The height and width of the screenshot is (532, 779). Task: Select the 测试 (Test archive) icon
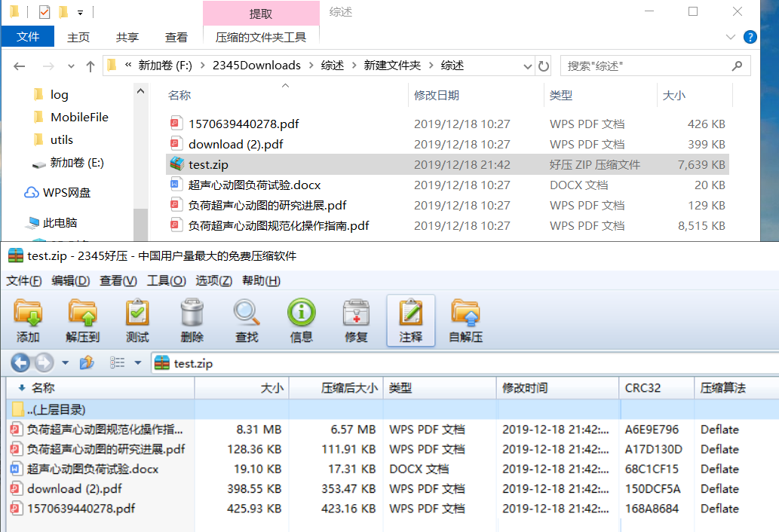(137, 318)
